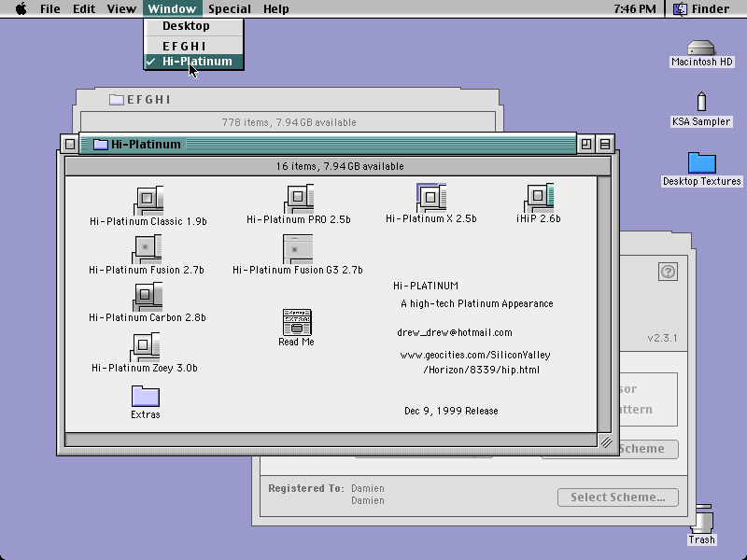Click the Select Scheme... button
The width and height of the screenshot is (747, 560).
[618, 497]
